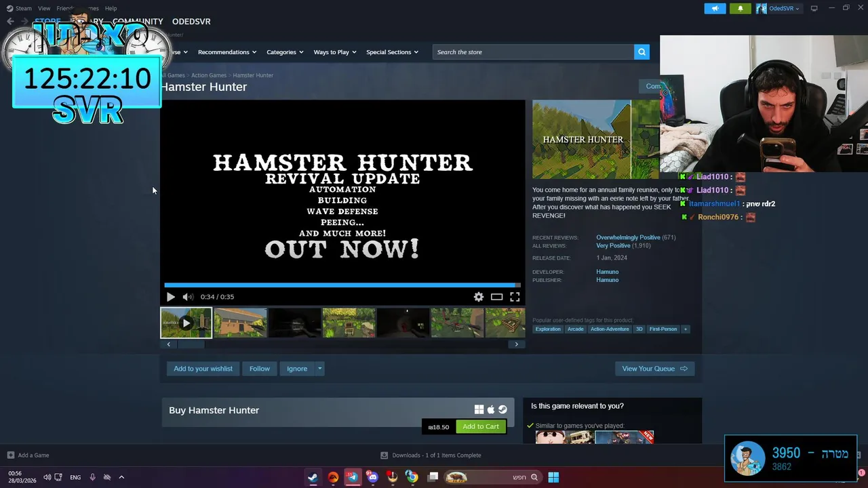Click the SteamOS platform icon
The width and height of the screenshot is (868, 488).
click(x=502, y=409)
